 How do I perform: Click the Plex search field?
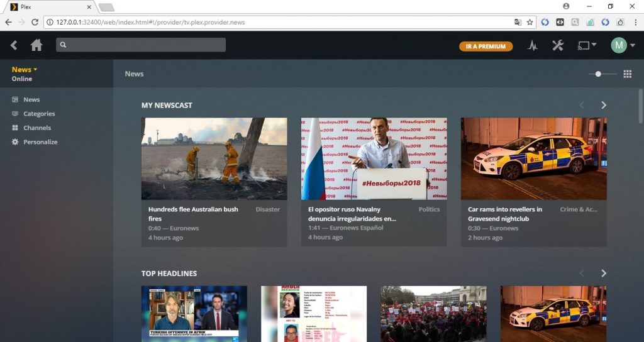point(141,45)
